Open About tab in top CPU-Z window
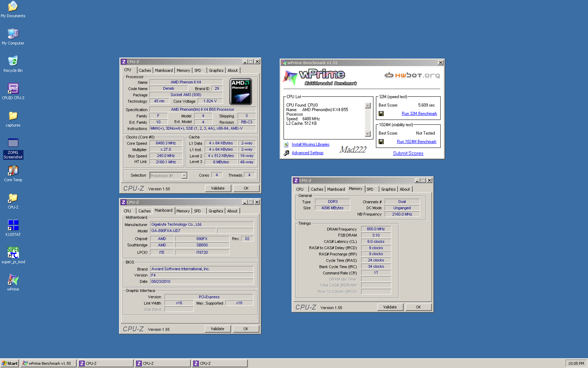 [x=233, y=70]
